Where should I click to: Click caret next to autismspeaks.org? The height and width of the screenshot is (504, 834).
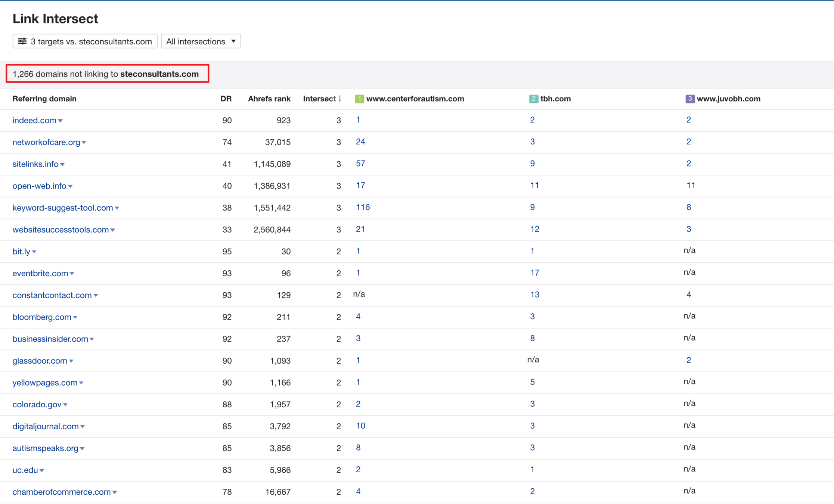[83, 449]
